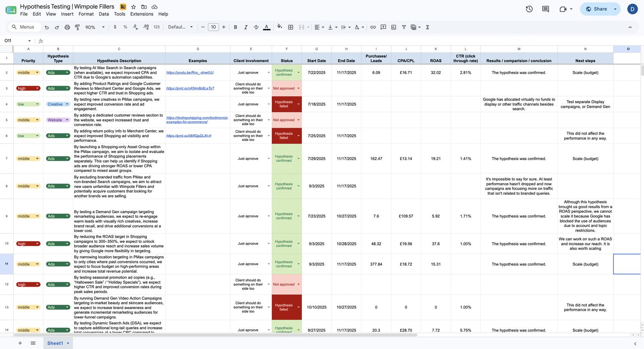The height and width of the screenshot is (349, 644).
Task: Click the Google Sheets home logo
Action: click(11, 9)
